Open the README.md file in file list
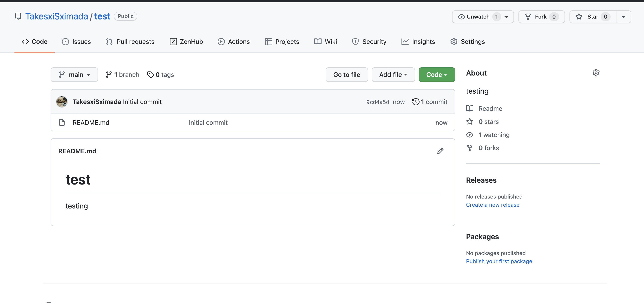 click(91, 123)
